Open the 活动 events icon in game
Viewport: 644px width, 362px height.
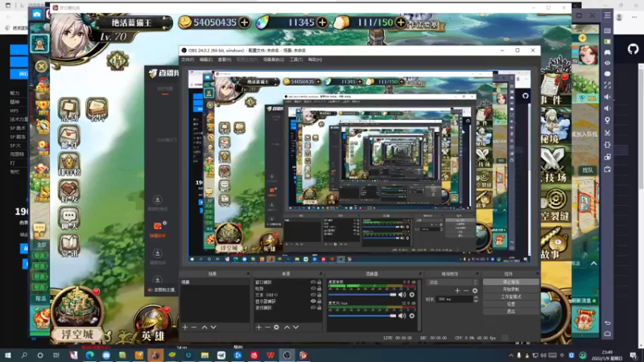(69, 109)
